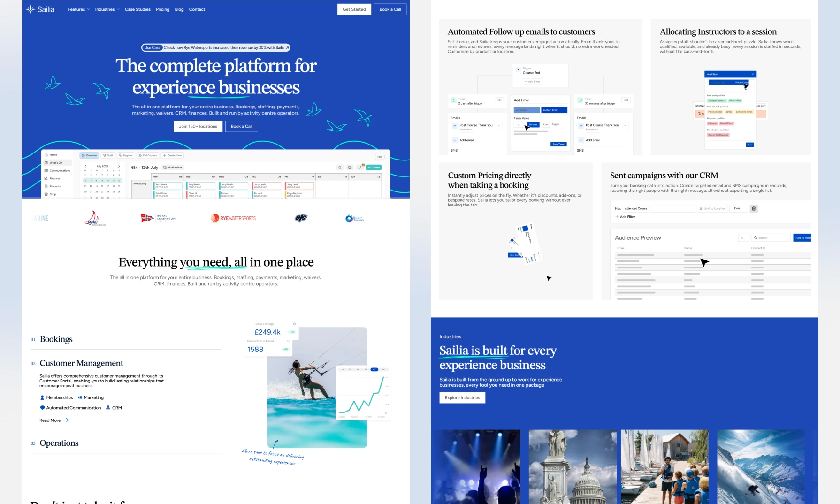This screenshot has width=840, height=504.
Task: Expand the Features navigation dropdown
Action: coord(77,9)
